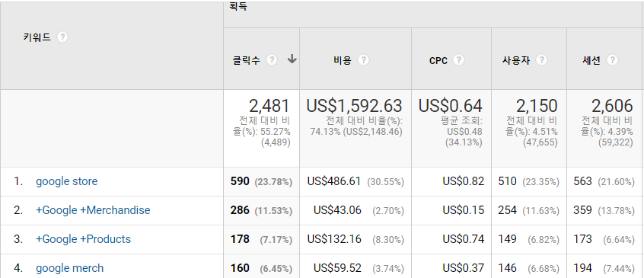Select sessions 173 in Products row
The width and height of the screenshot is (644, 278).
(583, 239)
